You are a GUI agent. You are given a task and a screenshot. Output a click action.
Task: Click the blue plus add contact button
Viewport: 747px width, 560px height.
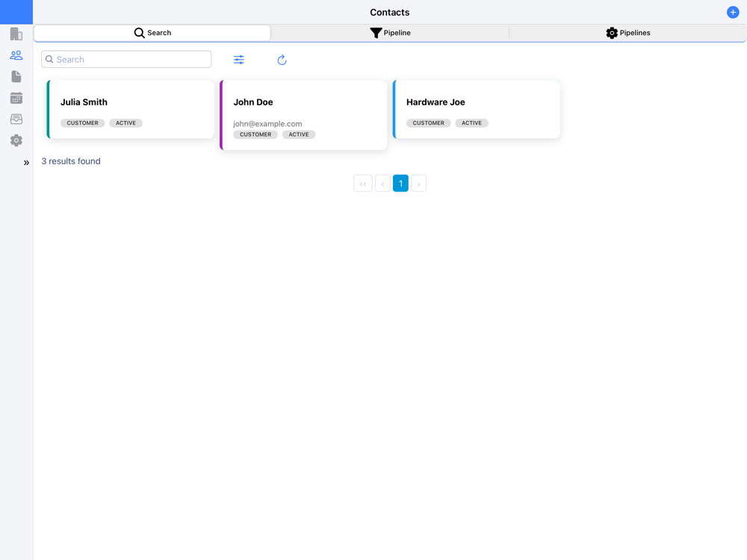733,13
